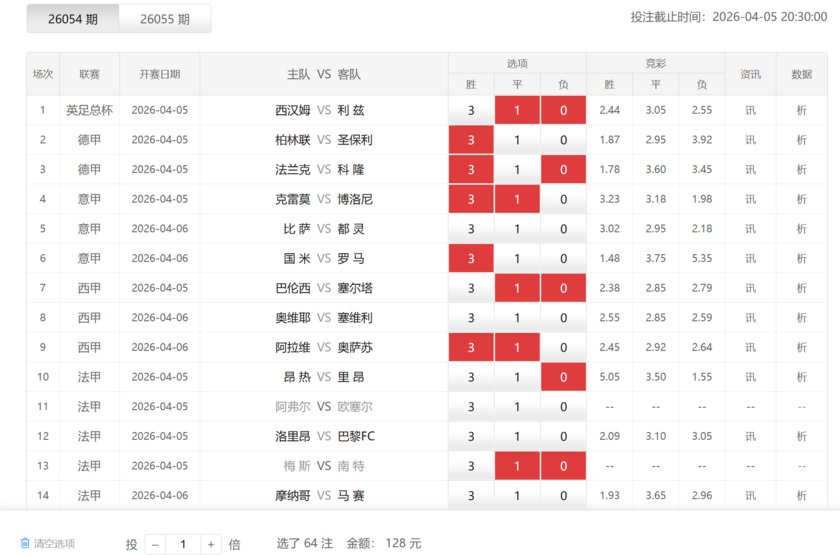
Task: Click the multiplier input field
Action: pos(183,544)
